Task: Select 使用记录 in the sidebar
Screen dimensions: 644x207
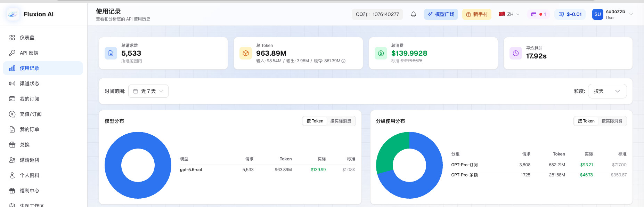Action: (43, 68)
